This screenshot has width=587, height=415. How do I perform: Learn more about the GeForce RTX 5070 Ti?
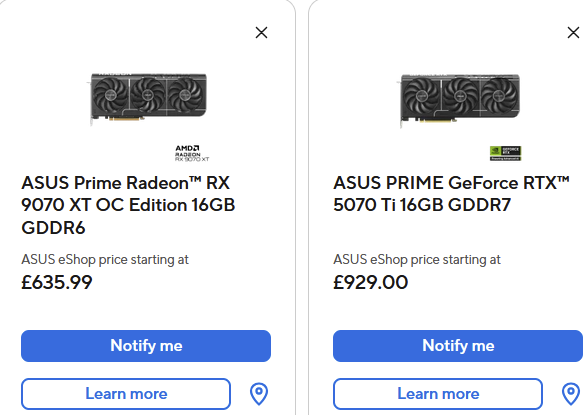click(438, 394)
